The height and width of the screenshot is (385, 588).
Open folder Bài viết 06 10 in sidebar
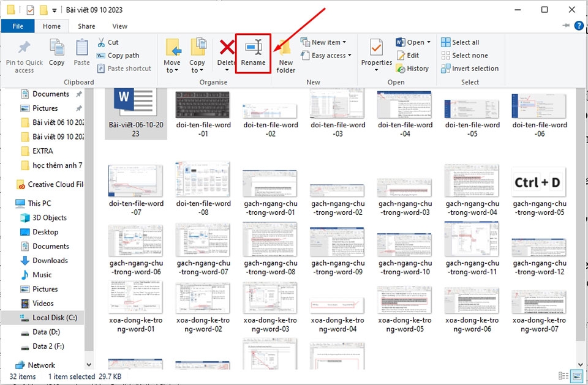point(53,122)
